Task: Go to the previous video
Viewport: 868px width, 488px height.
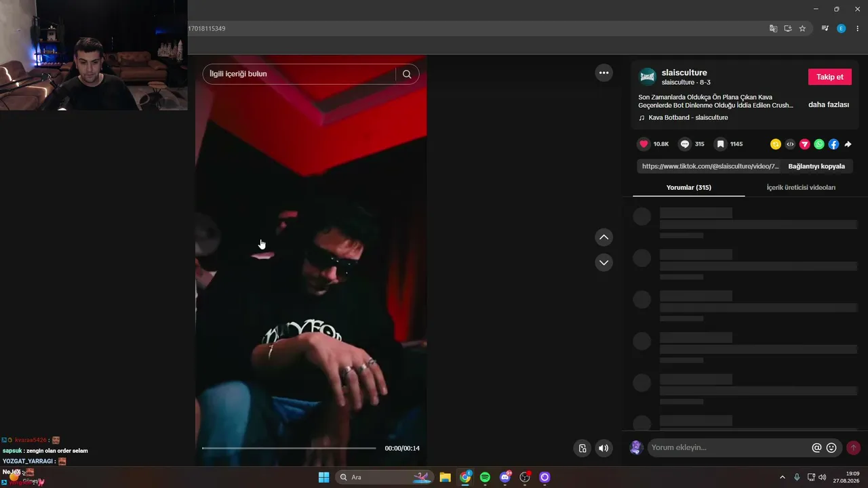Action: click(x=604, y=237)
